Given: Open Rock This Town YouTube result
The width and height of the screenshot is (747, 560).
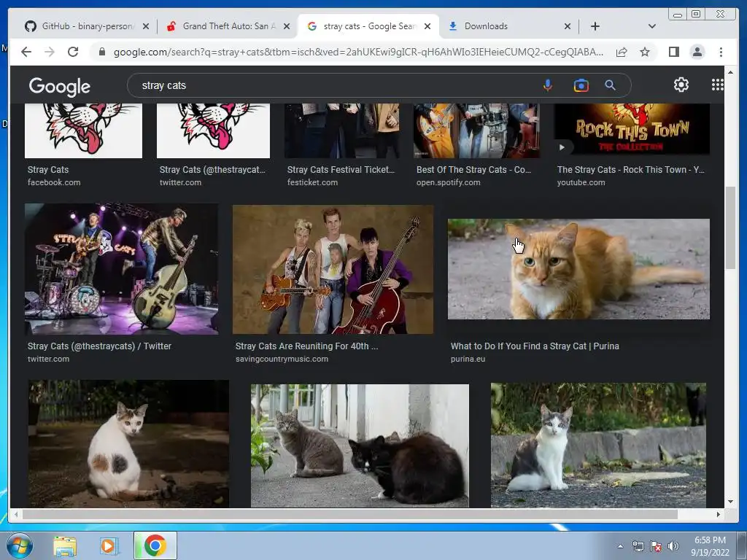Looking at the screenshot, I should click(x=631, y=169).
